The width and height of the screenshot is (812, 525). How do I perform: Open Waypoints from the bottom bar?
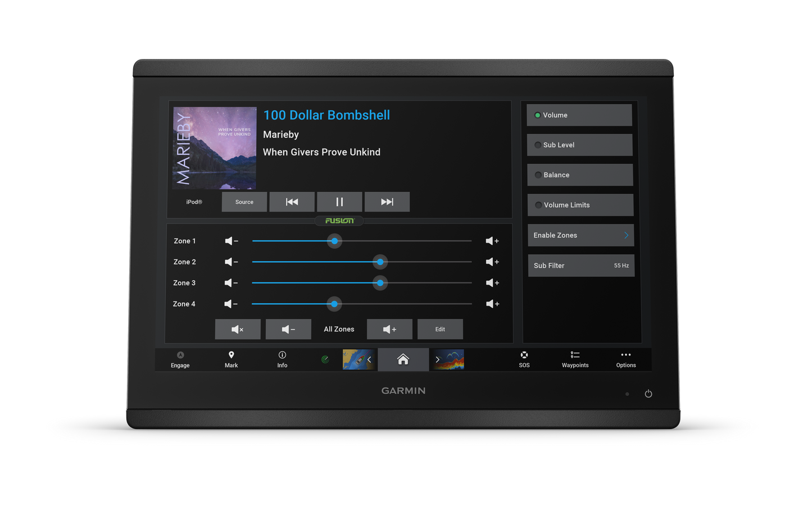(574, 359)
